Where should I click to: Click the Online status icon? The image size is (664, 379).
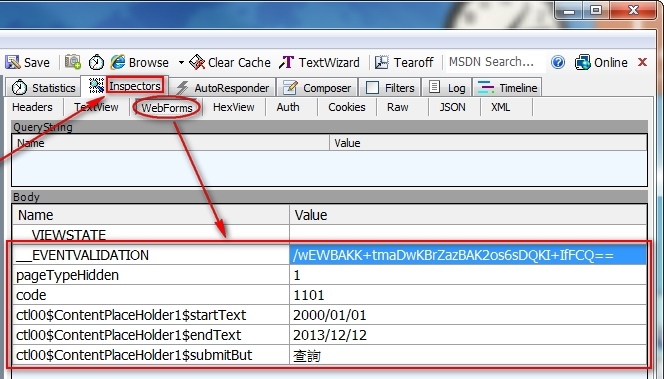pos(583,62)
